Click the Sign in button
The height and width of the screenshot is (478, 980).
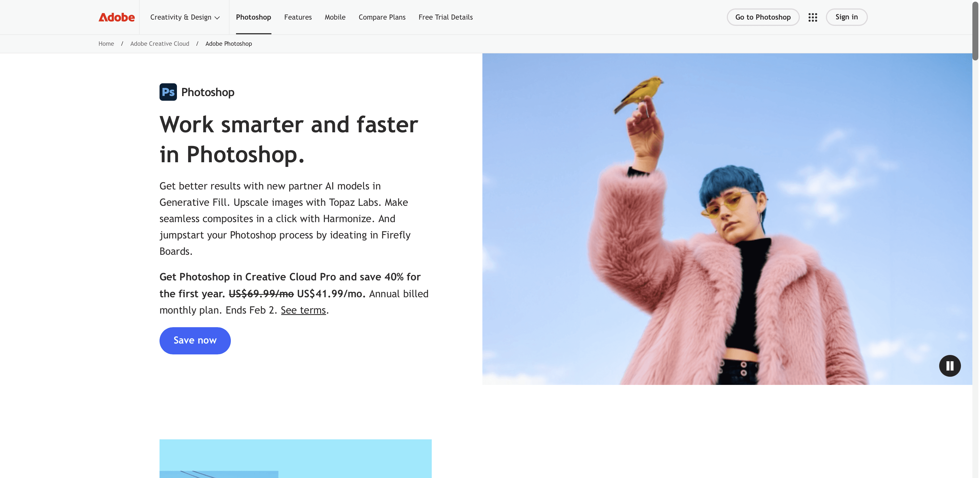point(846,17)
